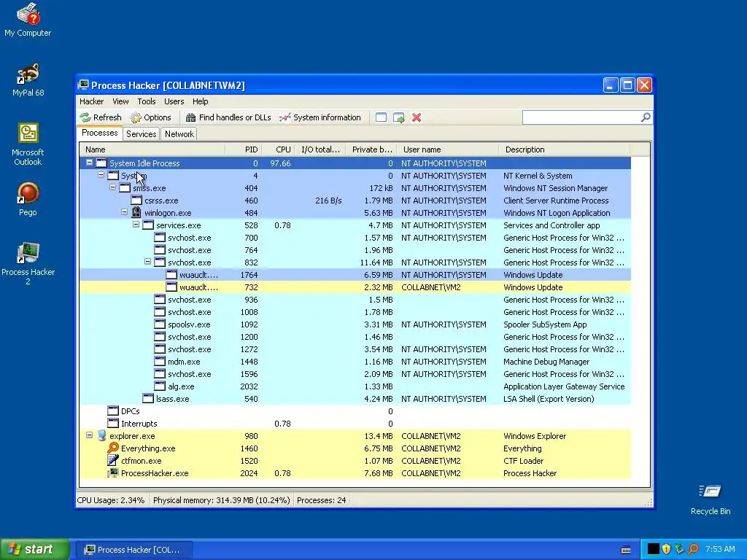The height and width of the screenshot is (560, 747).
Task: Open Options from the toolbar
Action: coord(150,117)
